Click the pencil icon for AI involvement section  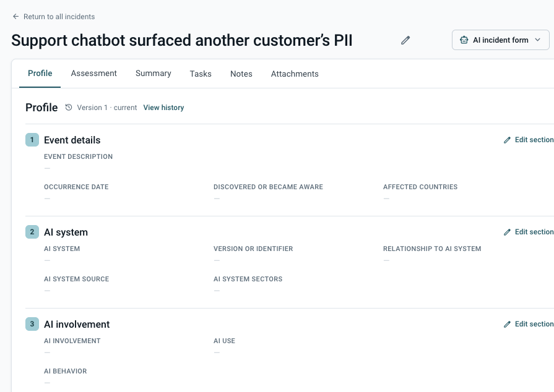coord(507,324)
